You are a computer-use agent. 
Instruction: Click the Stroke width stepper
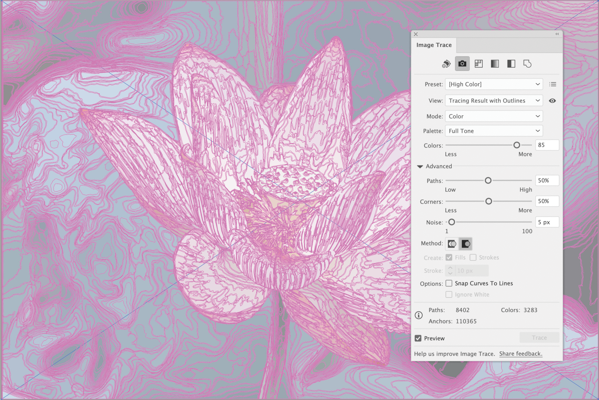(x=450, y=271)
